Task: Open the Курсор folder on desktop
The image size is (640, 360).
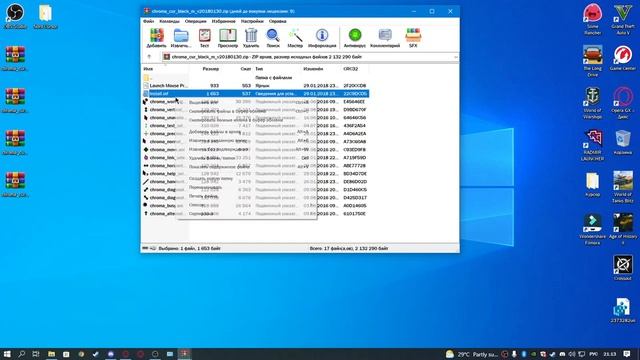Action: [x=592, y=184]
